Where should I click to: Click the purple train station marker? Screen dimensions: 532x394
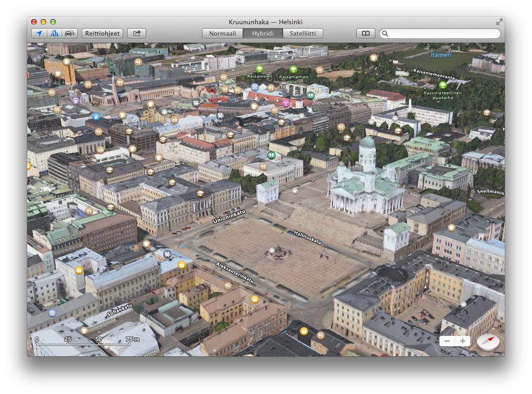click(75, 100)
